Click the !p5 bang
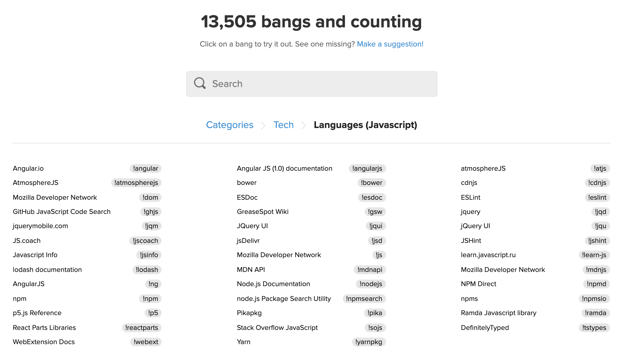Screen dimensions: 644x360 tap(153, 313)
